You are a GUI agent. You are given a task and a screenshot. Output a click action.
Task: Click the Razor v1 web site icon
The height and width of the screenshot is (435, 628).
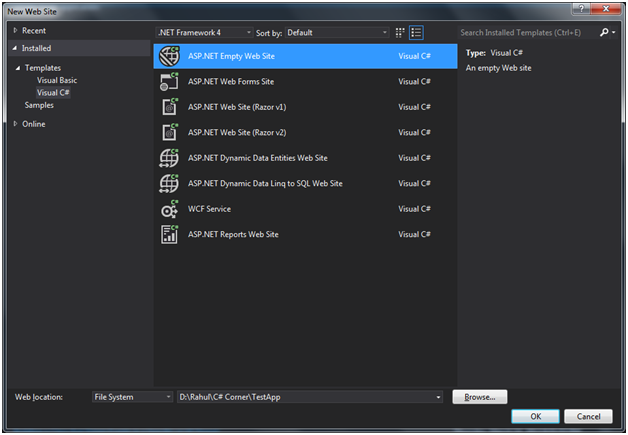(x=169, y=107)
